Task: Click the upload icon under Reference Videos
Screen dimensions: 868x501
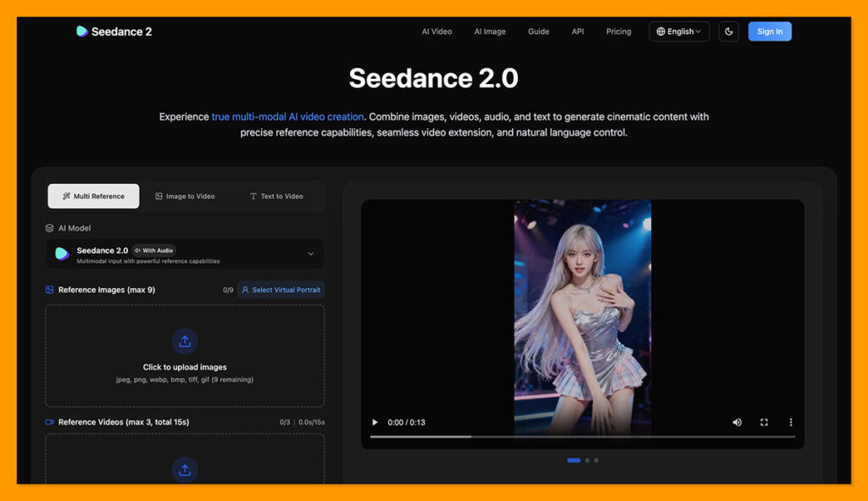Action: click(x=185, y=470)
